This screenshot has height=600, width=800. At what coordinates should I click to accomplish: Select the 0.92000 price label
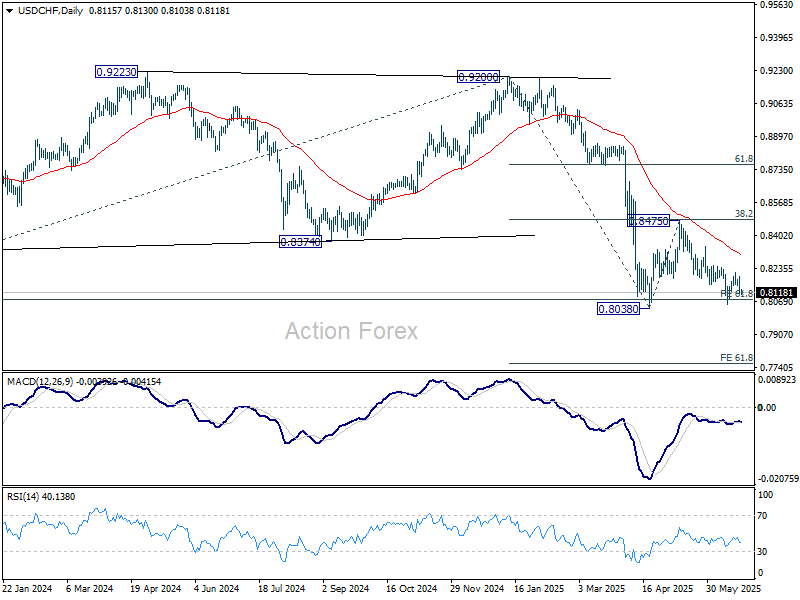pos(478,77)
